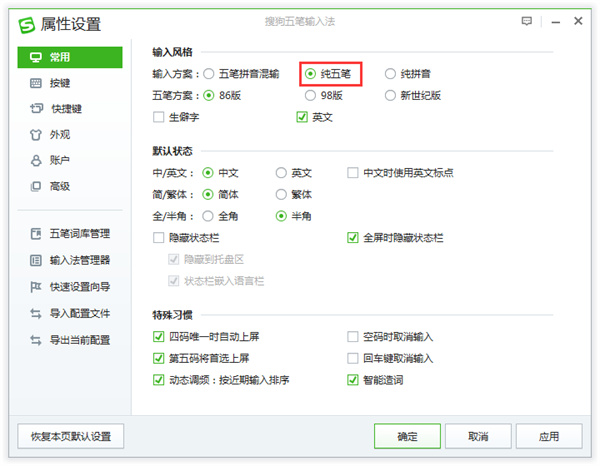Select the 繁体 radio option
600x466 pixels.
point(283,194)
